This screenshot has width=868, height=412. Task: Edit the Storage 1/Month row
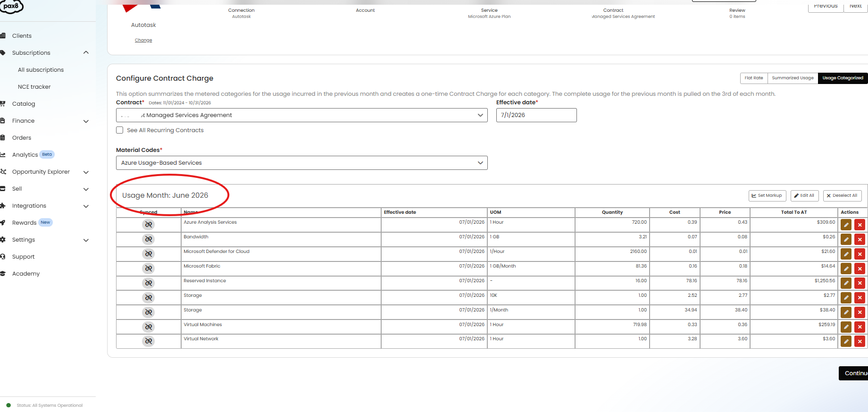(x=846, y=313)
